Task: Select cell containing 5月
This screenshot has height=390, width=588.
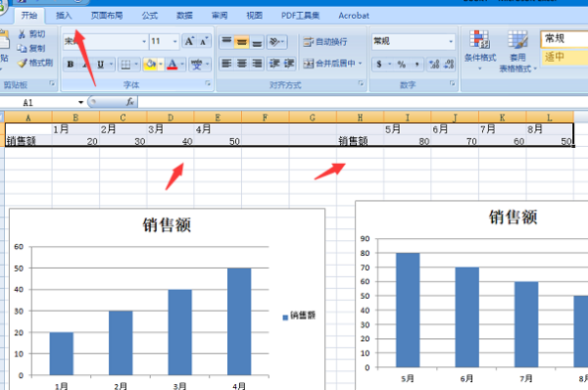Action: click(407, 129)
